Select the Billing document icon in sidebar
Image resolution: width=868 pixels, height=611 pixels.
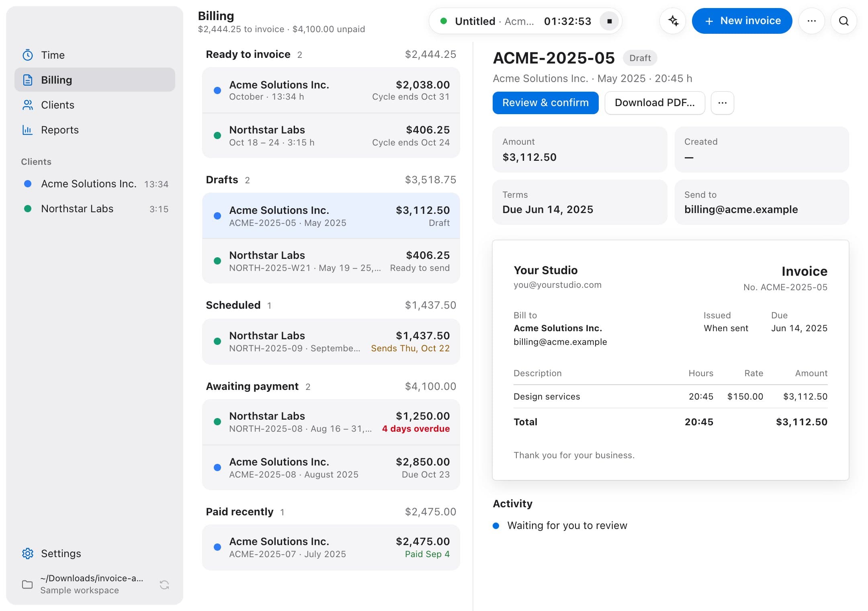(x=27, y=80)
